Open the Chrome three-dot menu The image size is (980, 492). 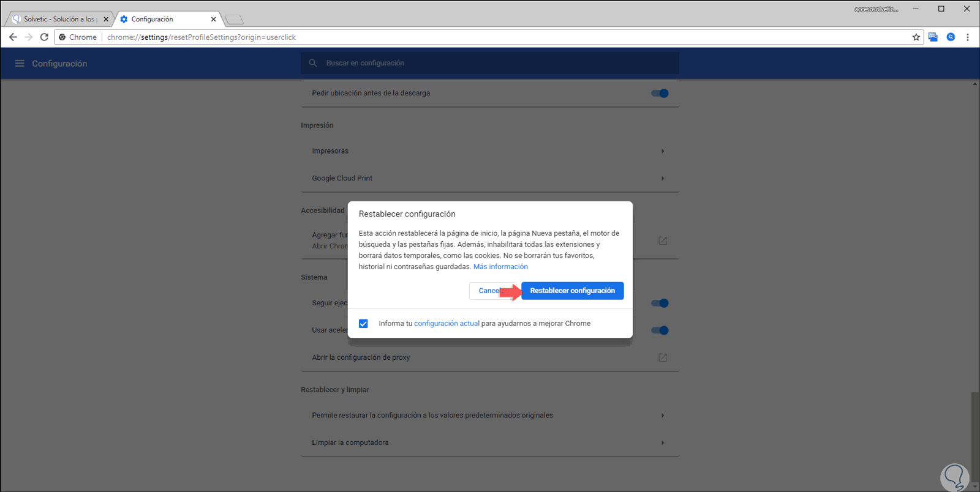pos(968,37)
